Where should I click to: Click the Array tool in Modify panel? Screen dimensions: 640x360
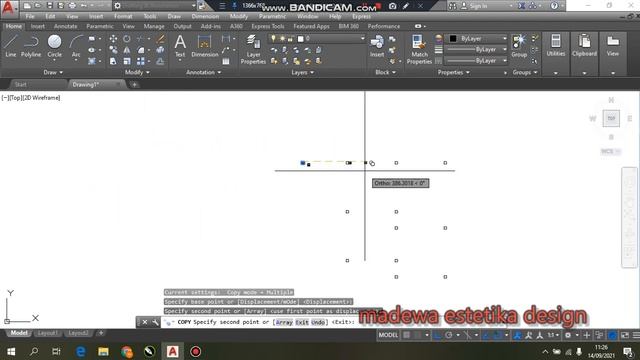point(141,61)
